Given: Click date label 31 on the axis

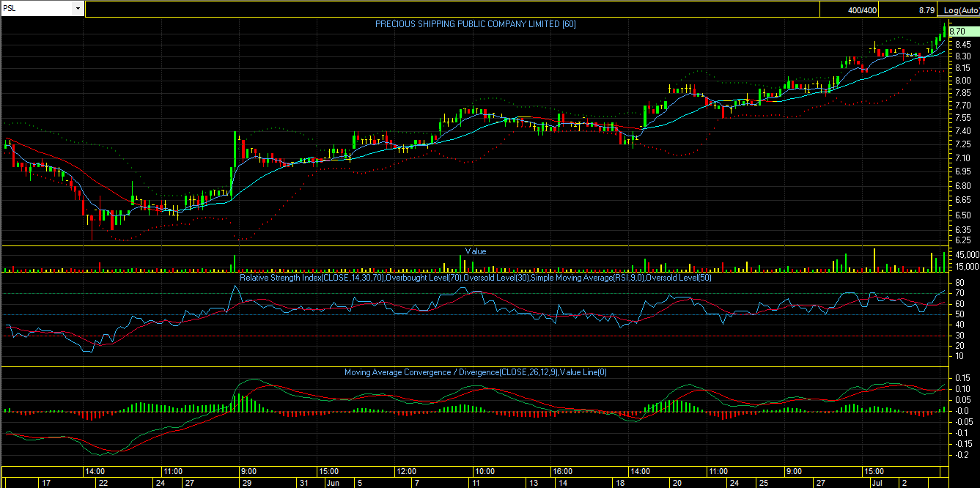Looking at the screenshot, I should (x=303, y=483).
